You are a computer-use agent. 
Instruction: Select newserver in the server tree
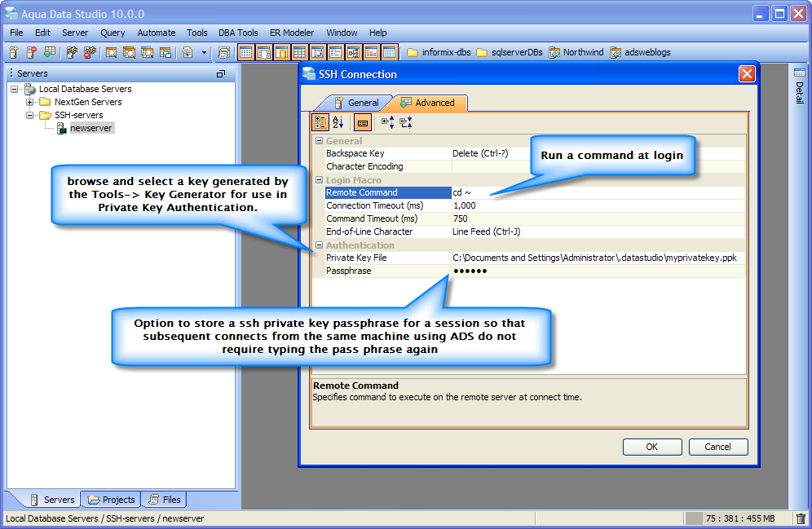(91, 128)
